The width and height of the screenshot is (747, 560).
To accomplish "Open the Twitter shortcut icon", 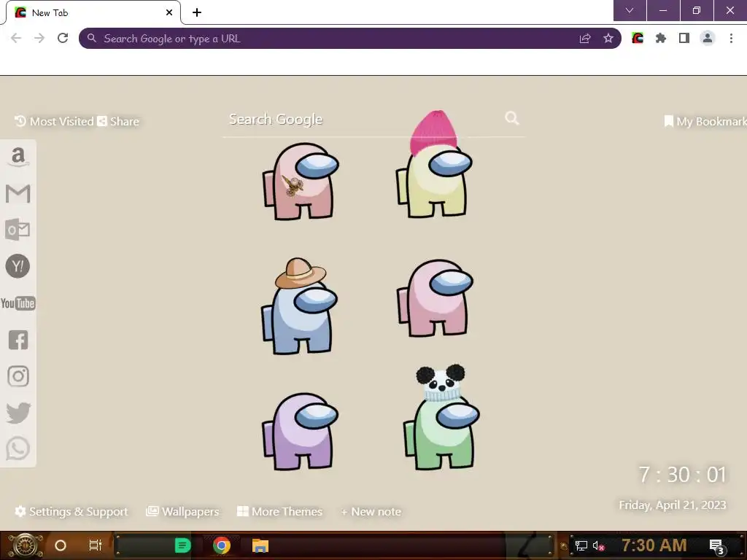I will (x=18, y=413).
